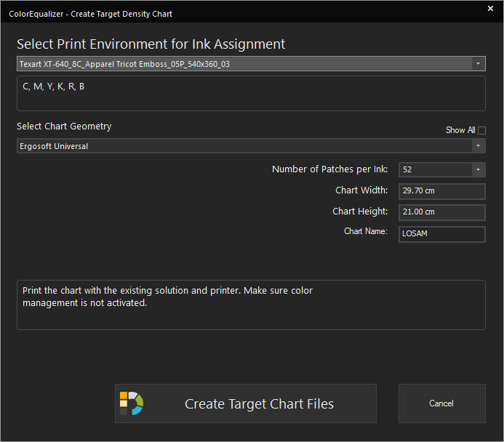Click the ink list showing C, M, Y, K, R, B
Screen dimensions: 504x442
(x=251, y=94)
